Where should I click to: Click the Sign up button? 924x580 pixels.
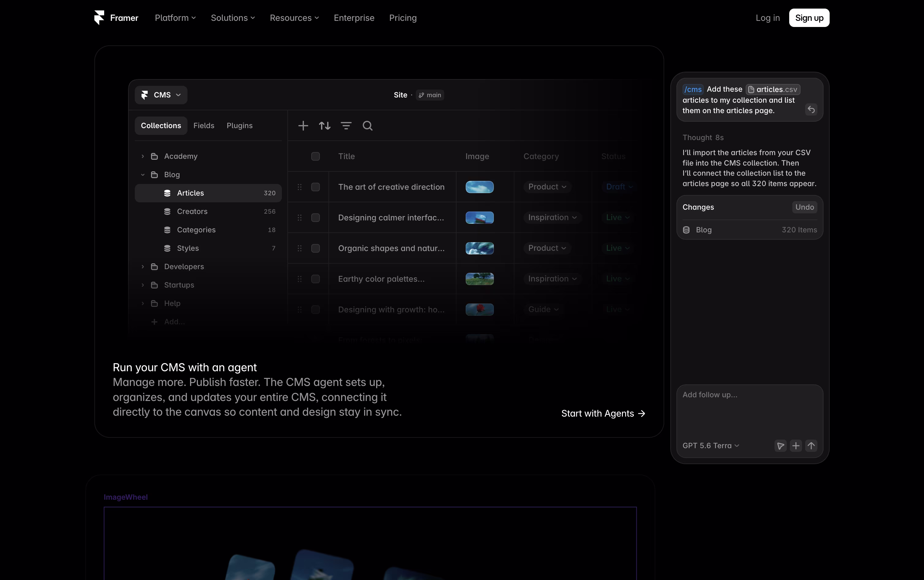[x=809, y=18]
